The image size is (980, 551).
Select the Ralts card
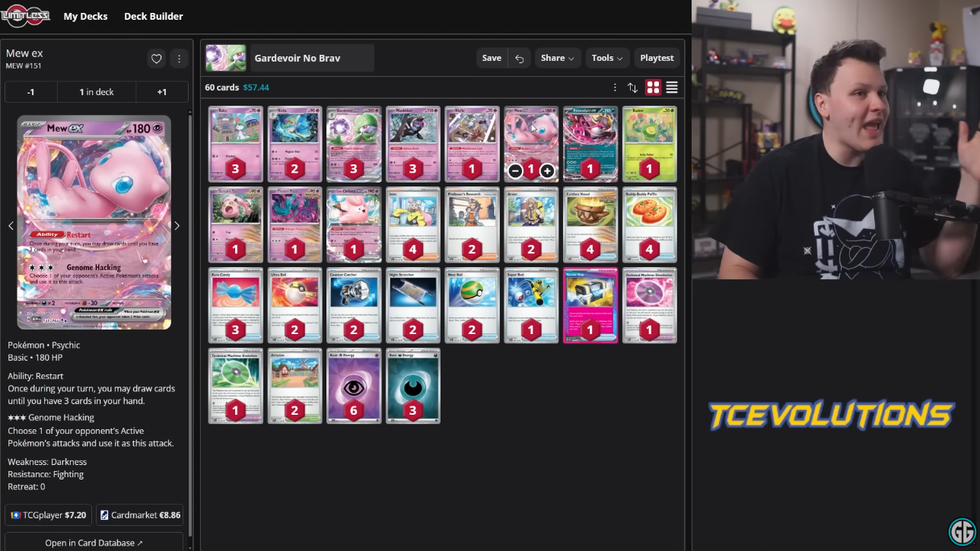click(x=236, y=143)
